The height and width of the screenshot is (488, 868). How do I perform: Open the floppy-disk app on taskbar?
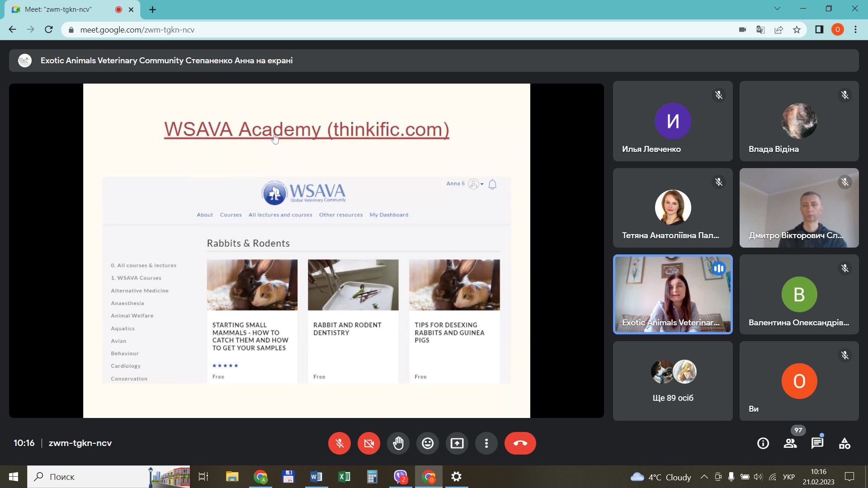pos(288,477)
